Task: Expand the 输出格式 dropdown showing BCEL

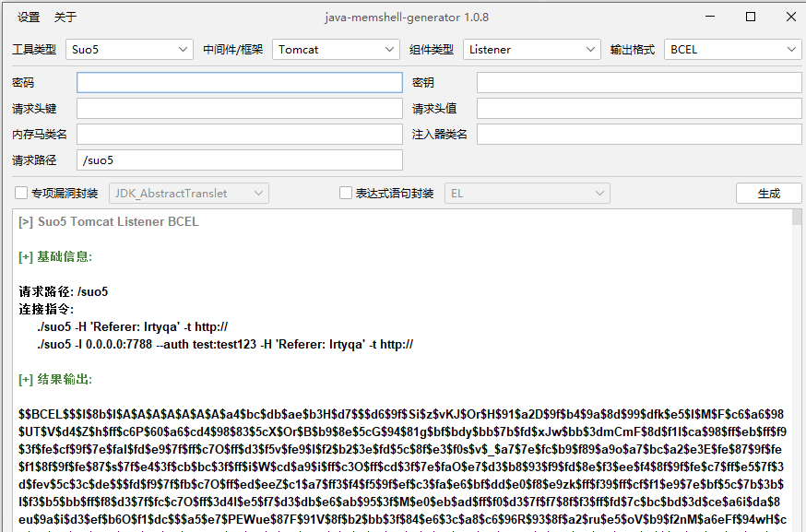Action: click(733, 50)
